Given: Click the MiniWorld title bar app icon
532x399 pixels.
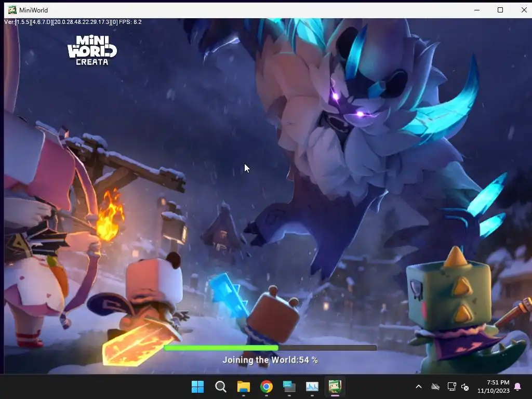Looking at the screenshot, I should click(x=12, y=10).
